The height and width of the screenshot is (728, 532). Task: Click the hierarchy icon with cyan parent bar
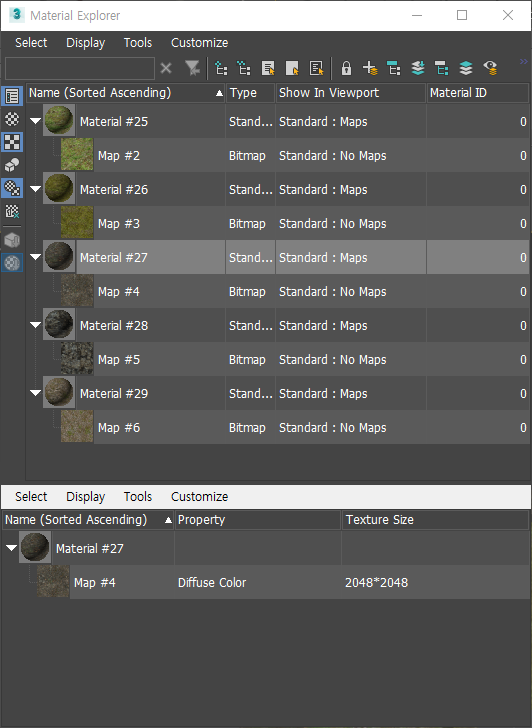[x=394, y=69]
